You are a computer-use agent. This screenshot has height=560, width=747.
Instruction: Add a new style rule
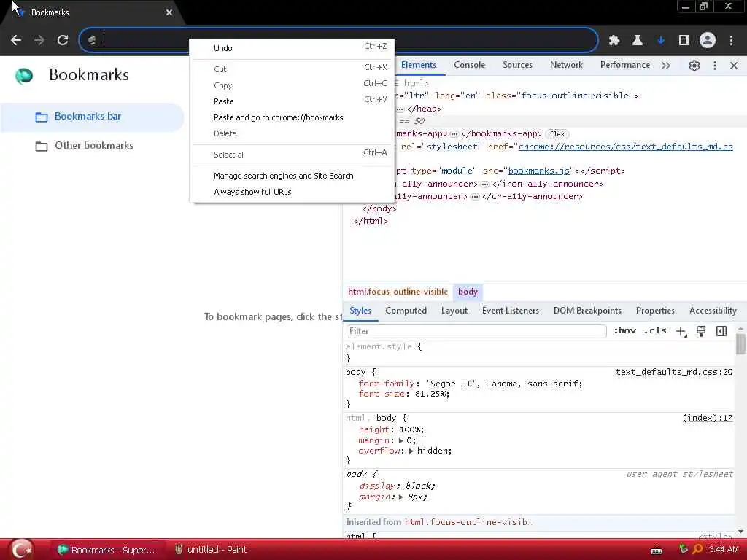(x=681, y=332)
